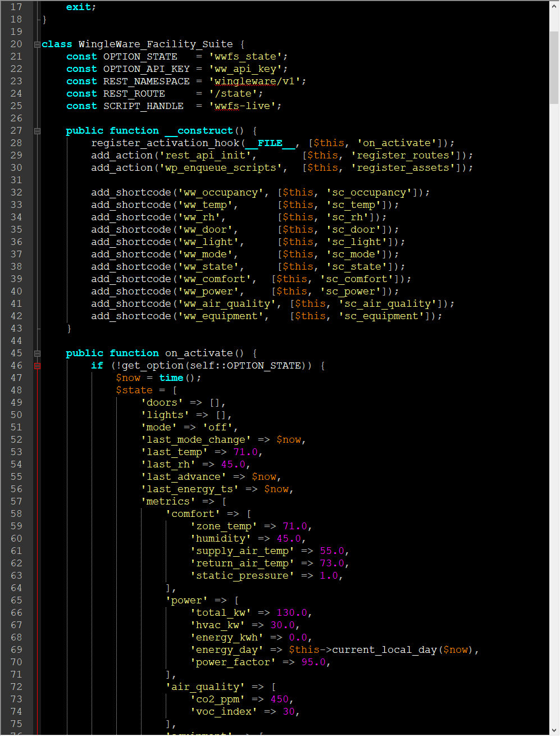The height and width of the screenshot is (736, 560).
Task: Click the 'static_pressure' array key
Action: (243, 576)
